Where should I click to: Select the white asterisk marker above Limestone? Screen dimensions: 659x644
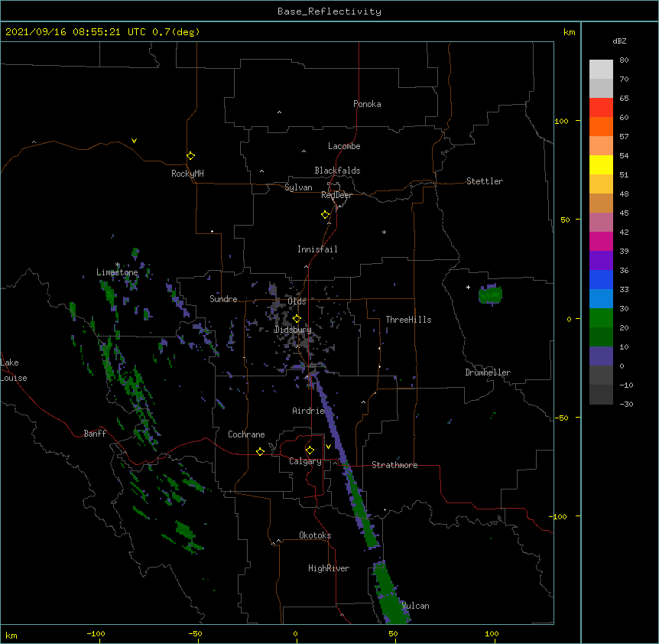118,265
